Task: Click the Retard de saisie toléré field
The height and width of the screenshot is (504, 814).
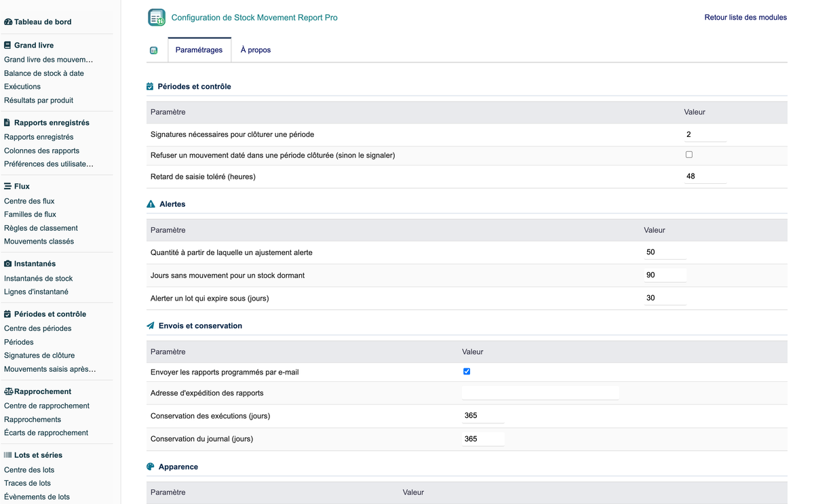Action: tap(705, 176)
